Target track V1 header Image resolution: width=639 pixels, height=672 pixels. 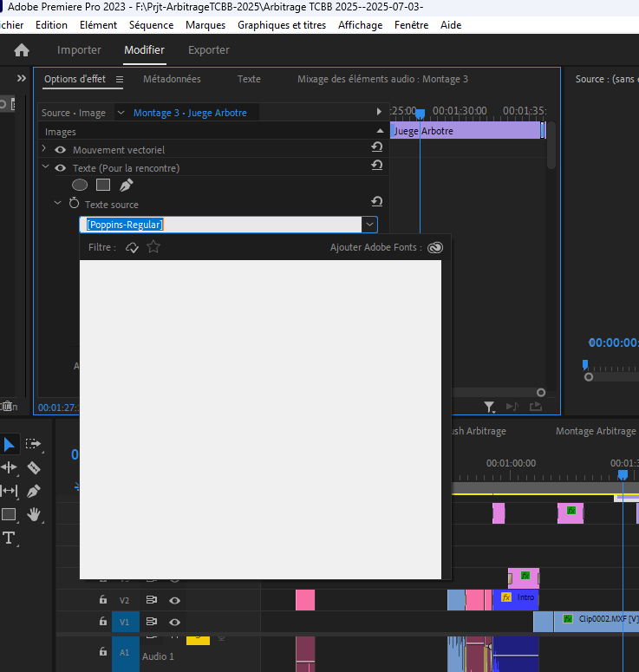point(125,622)
